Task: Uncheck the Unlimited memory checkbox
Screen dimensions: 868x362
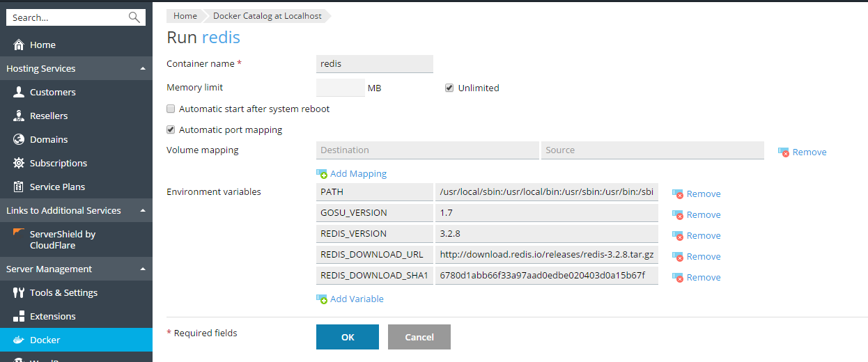Action: click(450, 88)
